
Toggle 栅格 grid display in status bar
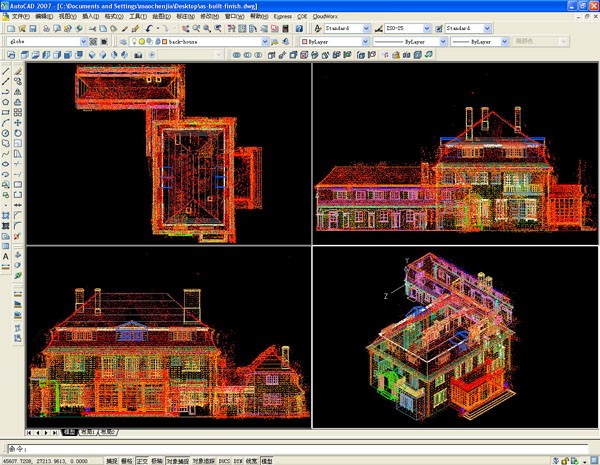point(126,461)
